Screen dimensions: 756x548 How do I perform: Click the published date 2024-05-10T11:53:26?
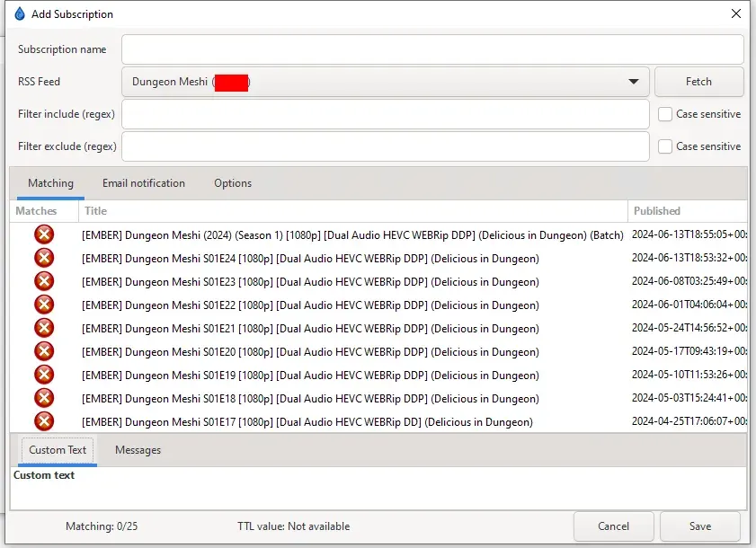point(689,375)
